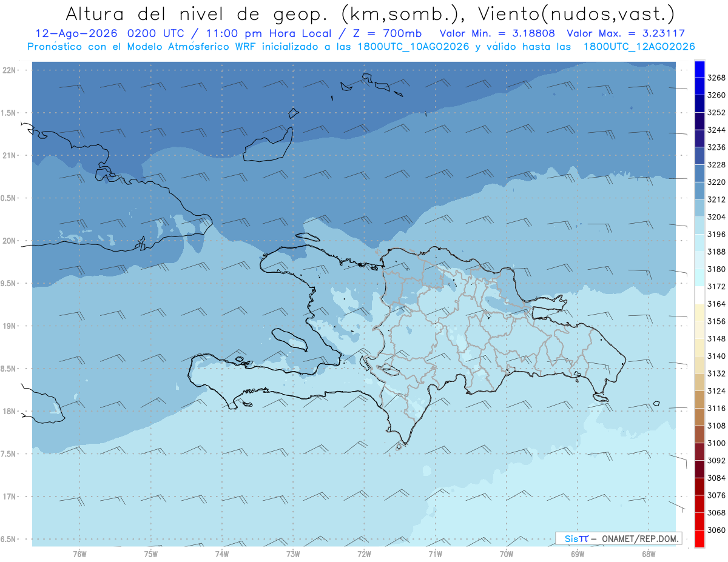The width and height of the screenshot is (728, 562).
Task: Click the 68W longitude label
Action: click(x=649, y=555)
